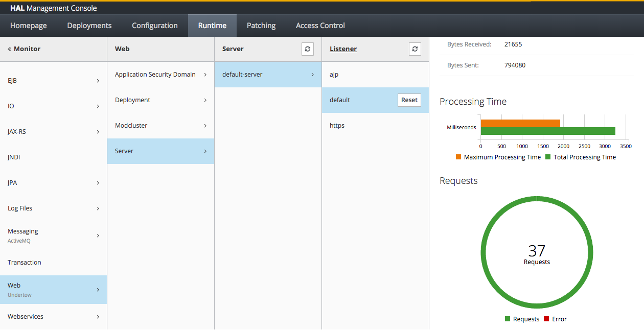Expand the EJB monitor entry
The image size is (644, 330).
pos(98,81)
